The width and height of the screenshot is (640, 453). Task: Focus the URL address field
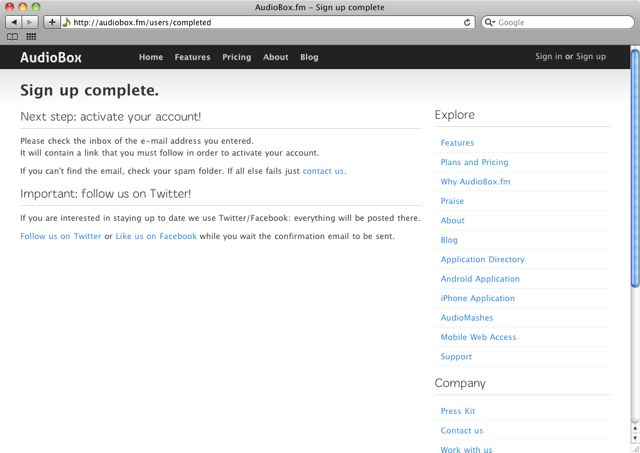[267, 22]
